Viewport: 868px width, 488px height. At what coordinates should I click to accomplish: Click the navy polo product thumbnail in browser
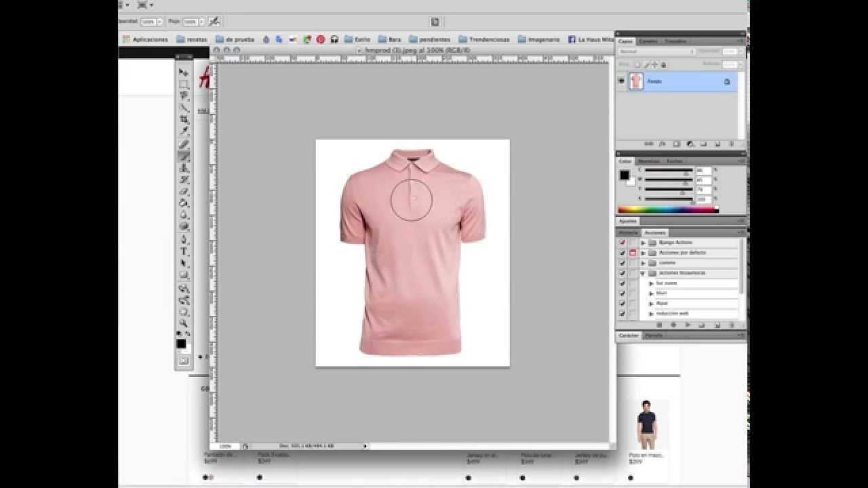(647, 424)
